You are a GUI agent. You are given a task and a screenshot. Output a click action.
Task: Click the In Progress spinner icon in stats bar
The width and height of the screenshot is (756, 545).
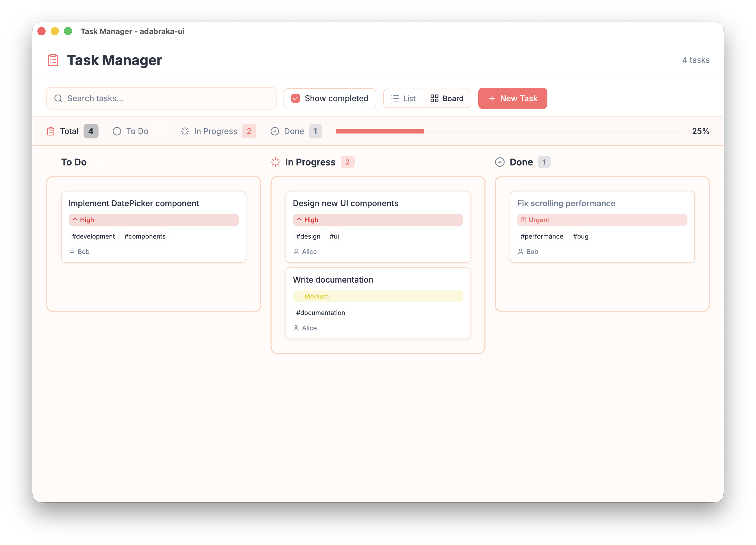[x=185, y=131]
